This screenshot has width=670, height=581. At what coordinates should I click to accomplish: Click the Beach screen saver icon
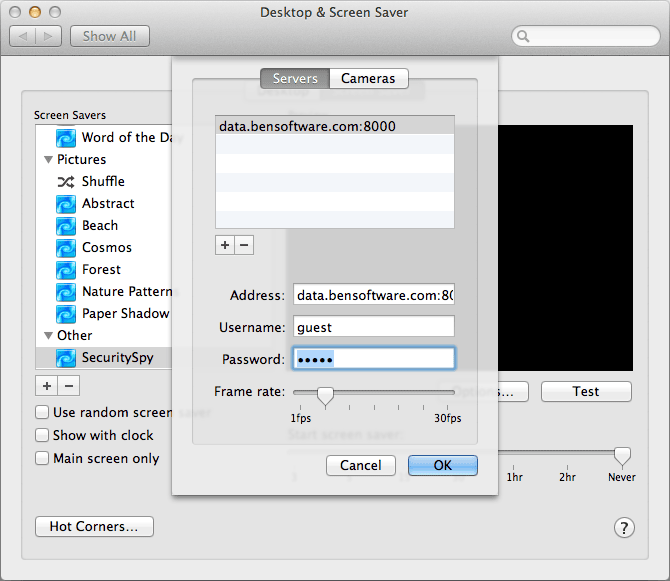[66, 226]
